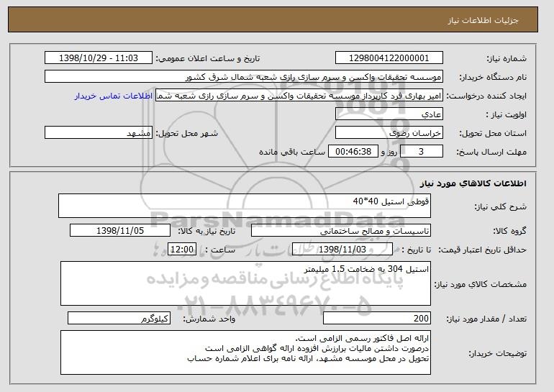
Task: Select the label حداقل تاریخ اعتبار قیمت
Action: 482,250
